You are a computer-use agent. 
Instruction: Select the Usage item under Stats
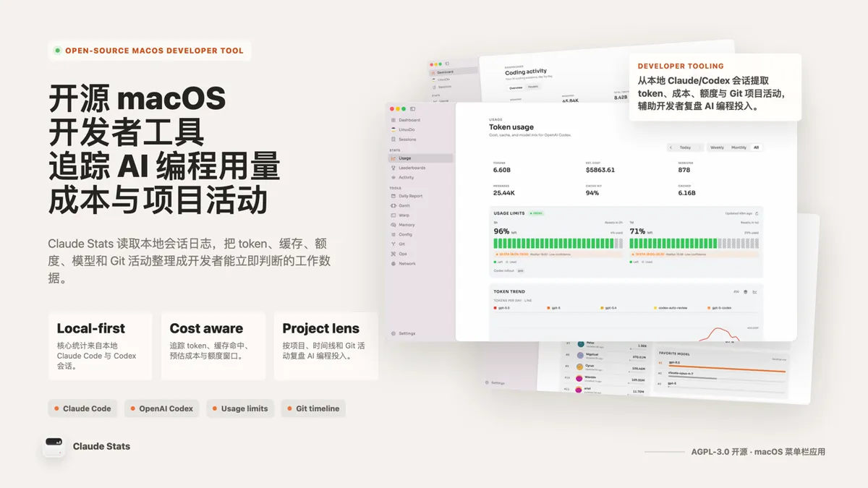click(421, 158)
